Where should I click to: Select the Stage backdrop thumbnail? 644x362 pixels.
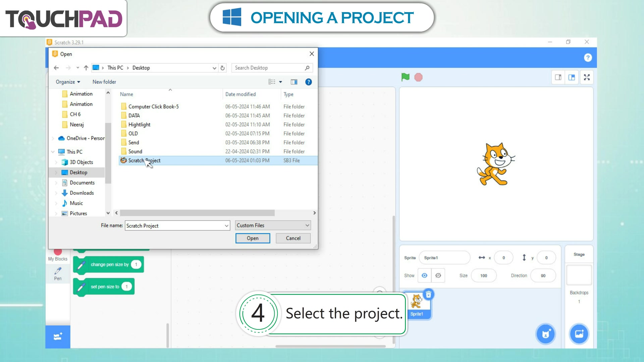[579, 275]
